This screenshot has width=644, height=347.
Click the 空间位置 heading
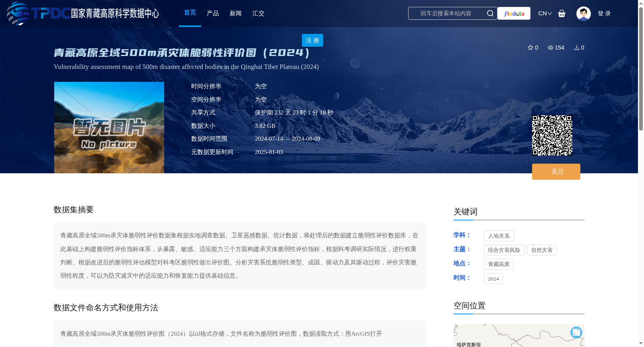pyautogui.click(x=469, y=305)
